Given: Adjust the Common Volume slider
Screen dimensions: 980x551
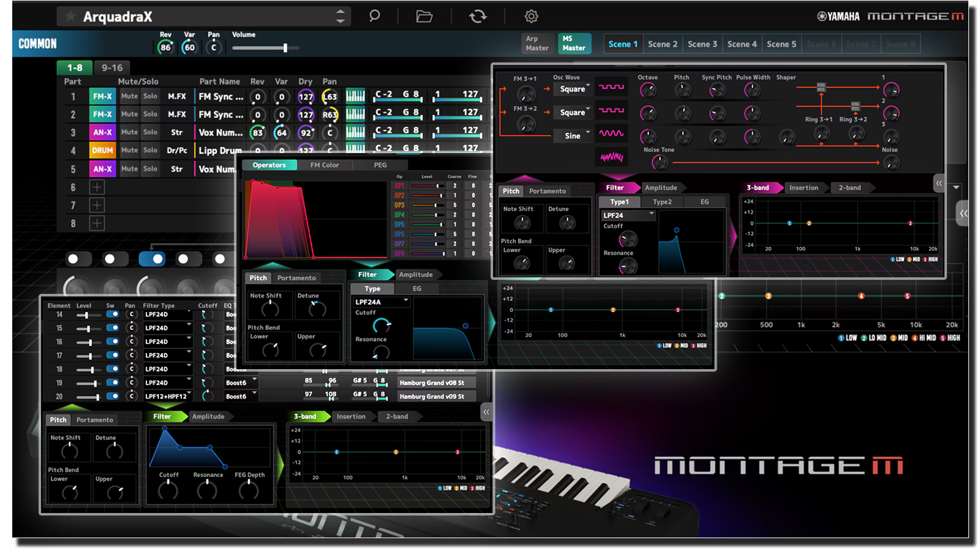Looking at the screenshot, I should (266, 48).
